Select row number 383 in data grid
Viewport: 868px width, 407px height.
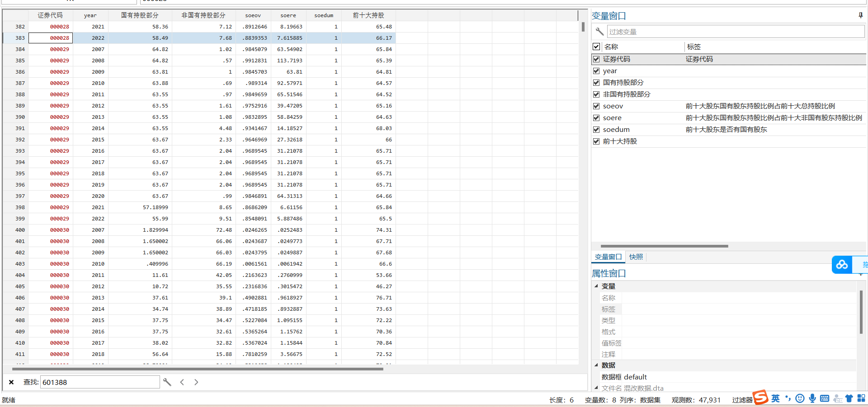coord(16,38)
